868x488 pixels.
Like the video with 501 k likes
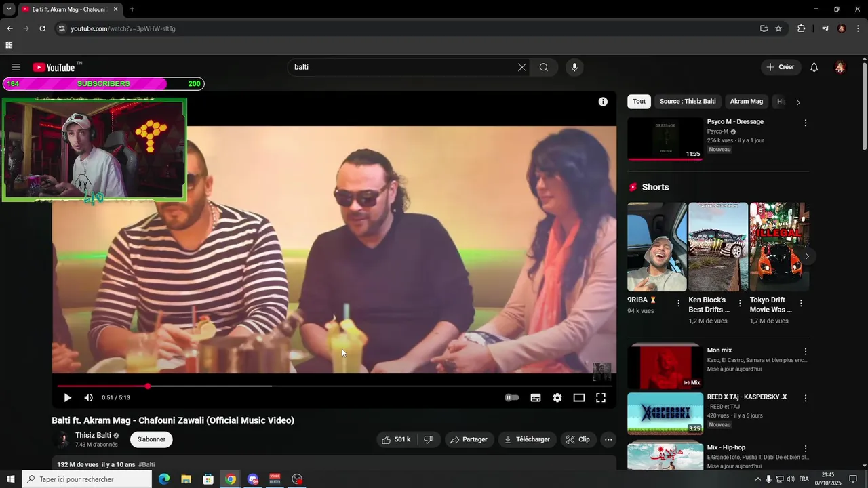click(397, 439)
